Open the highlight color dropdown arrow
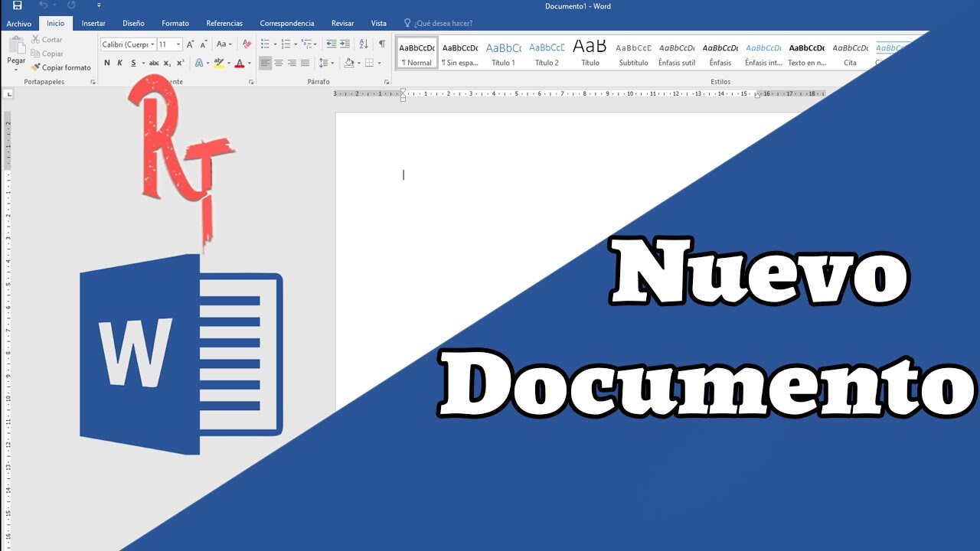 [x=228, y=63]
